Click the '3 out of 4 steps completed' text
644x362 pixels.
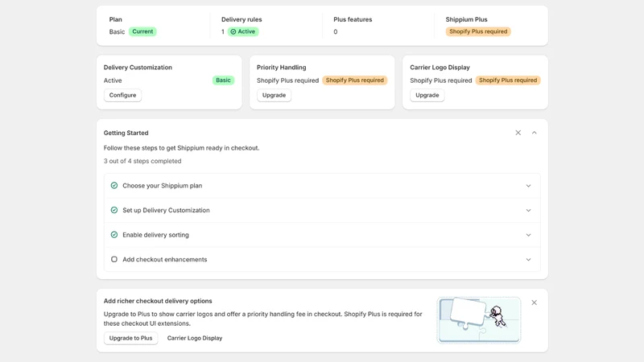click(142, 161)
